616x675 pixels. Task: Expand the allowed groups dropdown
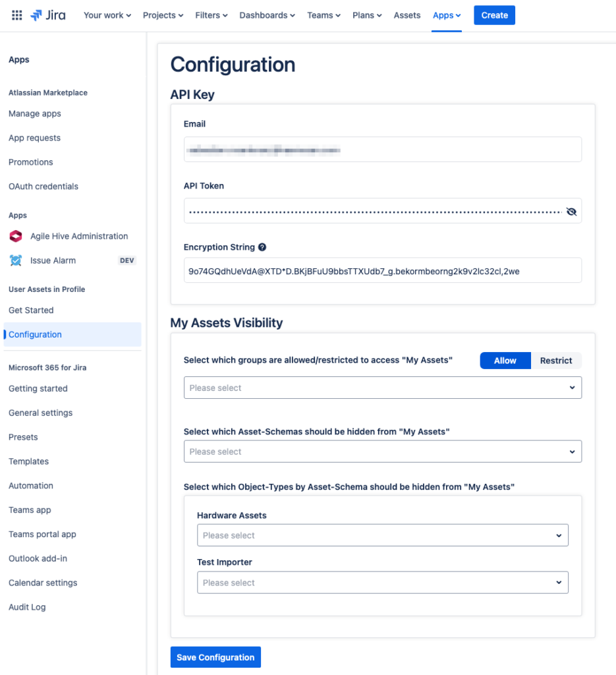point(382,388)
